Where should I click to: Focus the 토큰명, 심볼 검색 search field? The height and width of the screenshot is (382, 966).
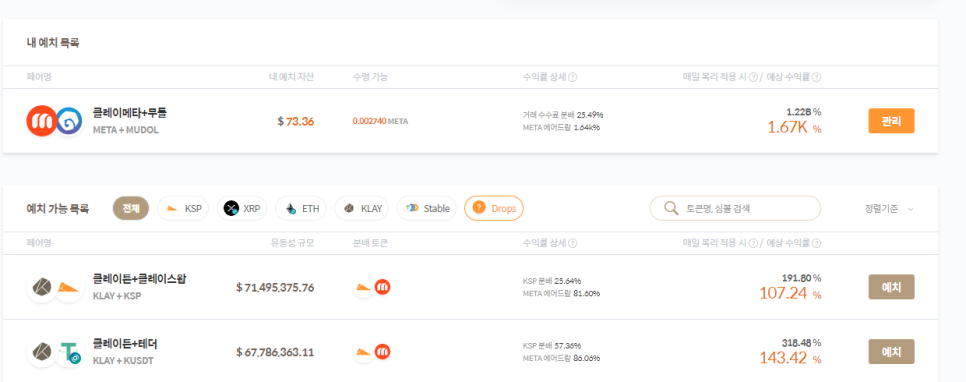coord(735,208)
